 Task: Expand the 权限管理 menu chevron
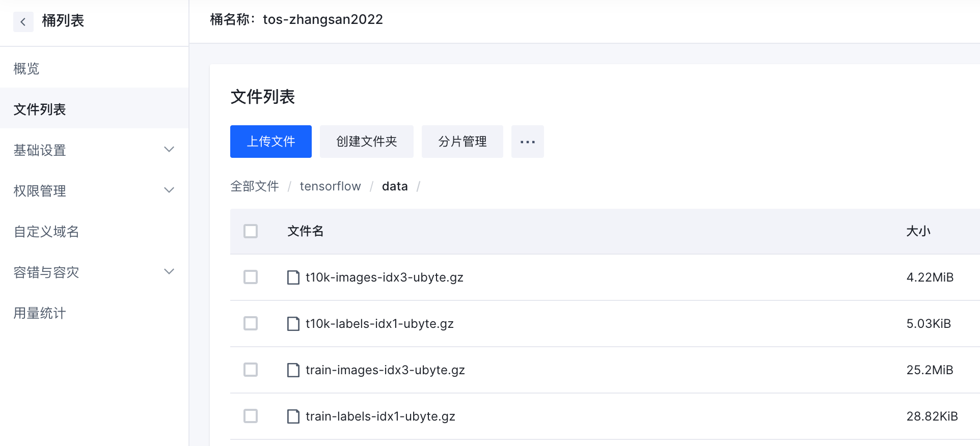point(169,190)
